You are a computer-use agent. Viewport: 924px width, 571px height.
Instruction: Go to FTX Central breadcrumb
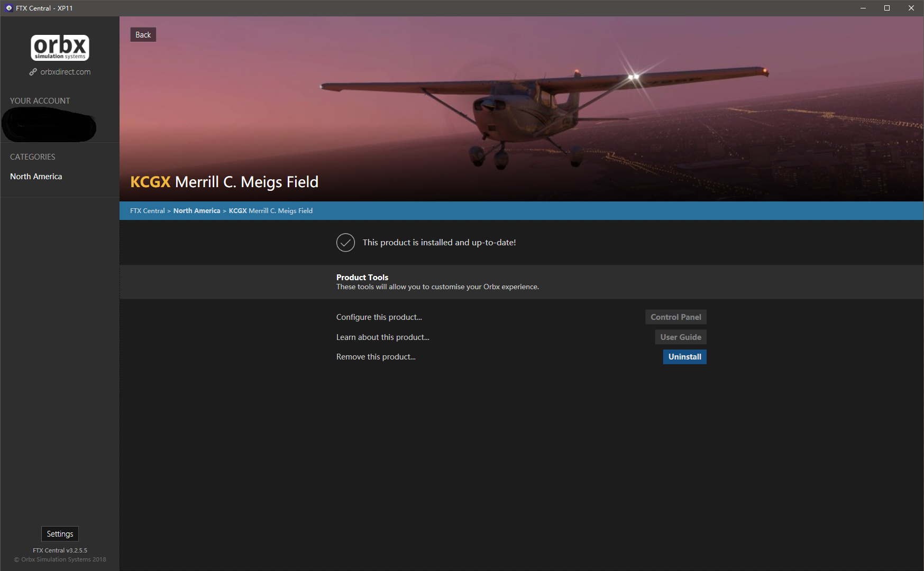coord(148,211)
